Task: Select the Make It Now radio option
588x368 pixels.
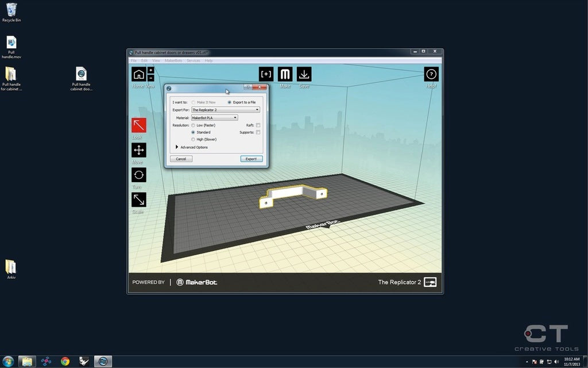Action: (x=203, y=102)
